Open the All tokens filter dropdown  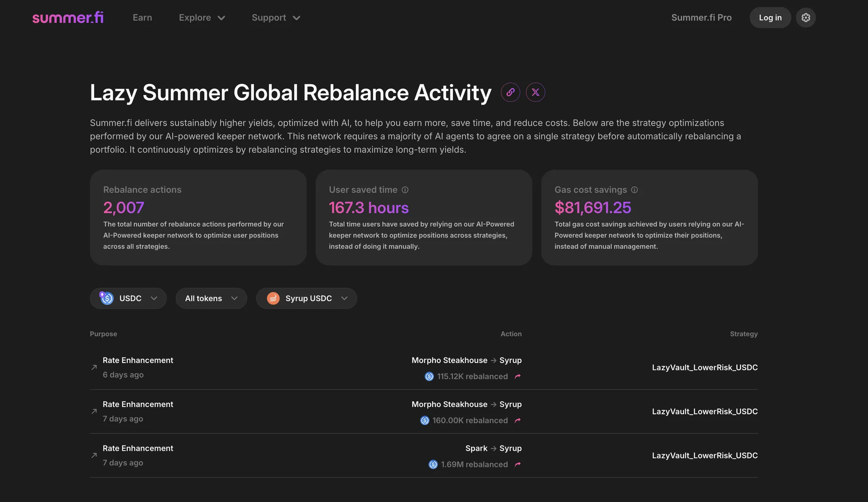tap(211, 298)
